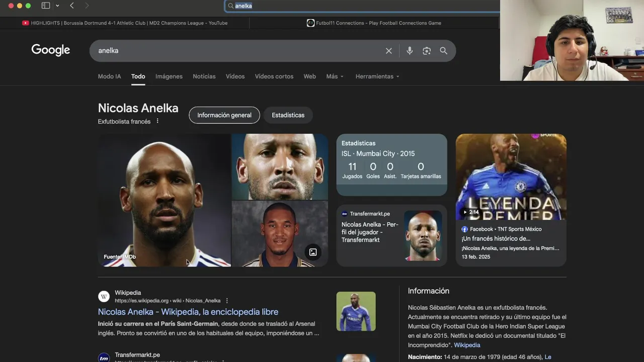Go forward with Safari forward arrow

[87, 6]
